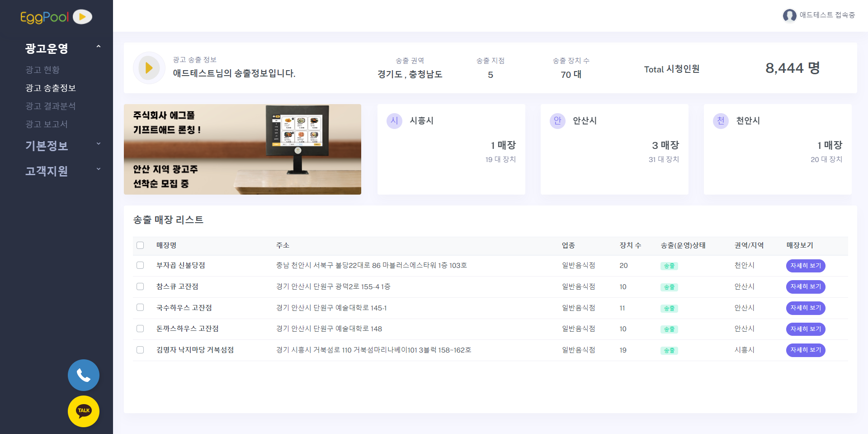Click address 경기 안산시 단원구 예술대학로 148
Screen dimensions: 868x434
pos(329,329)
